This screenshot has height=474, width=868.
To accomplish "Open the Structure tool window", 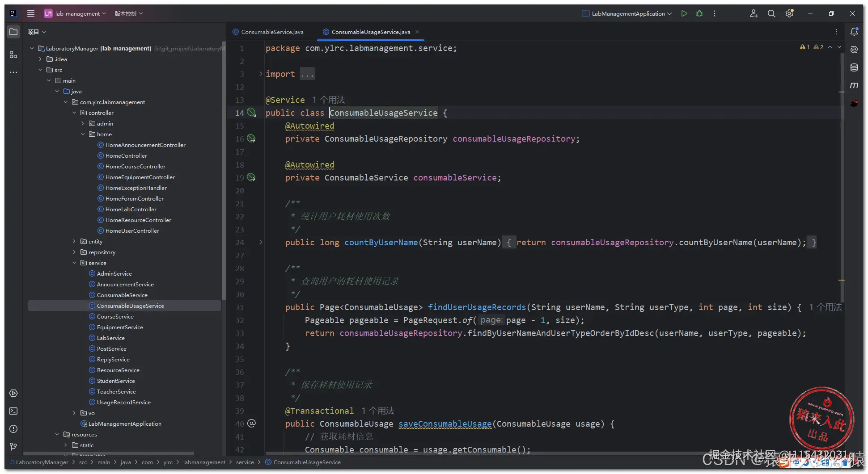I will coord(13,55).
